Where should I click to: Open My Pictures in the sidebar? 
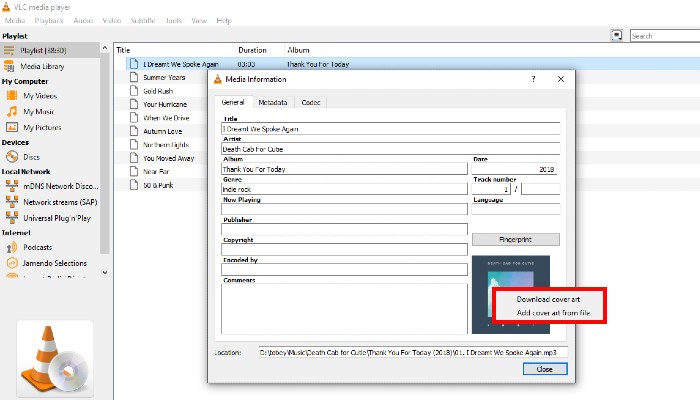coord(44,127)
